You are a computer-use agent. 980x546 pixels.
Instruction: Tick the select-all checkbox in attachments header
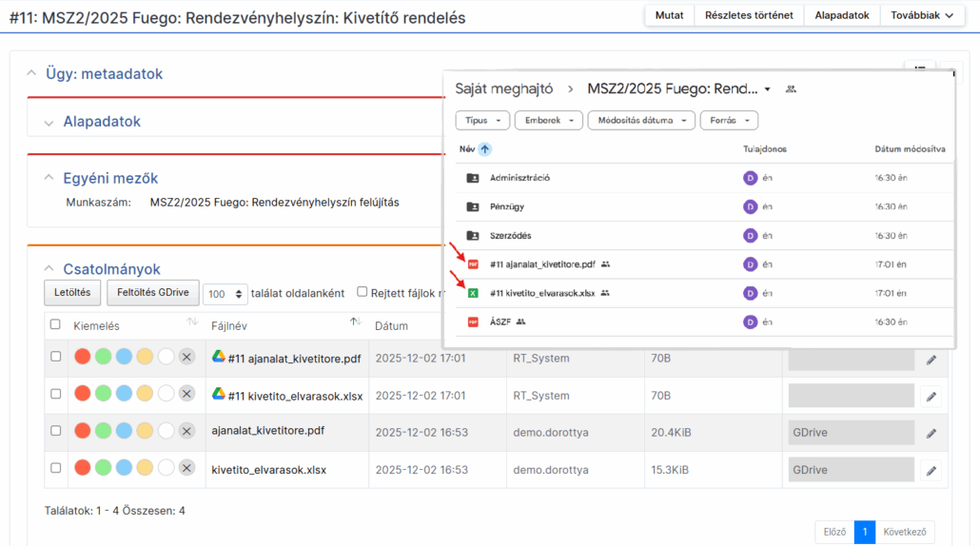55,325
